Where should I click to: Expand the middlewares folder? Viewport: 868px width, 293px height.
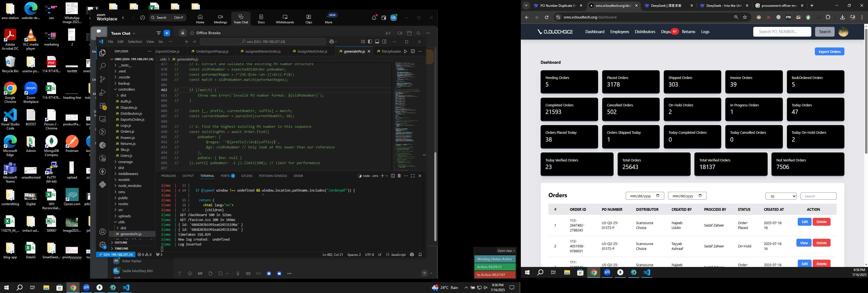click(x=128, y=174)
